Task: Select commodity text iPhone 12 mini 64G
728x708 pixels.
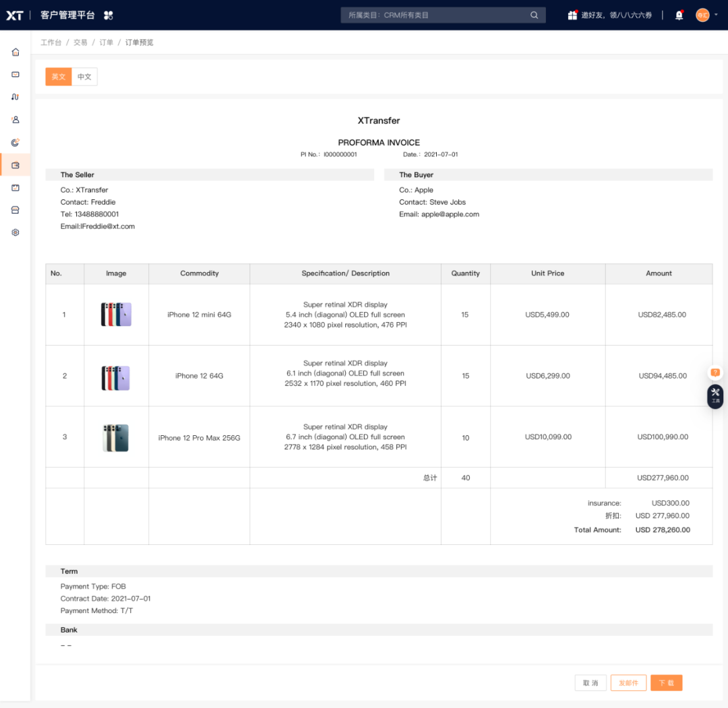Action: point(199,315)
